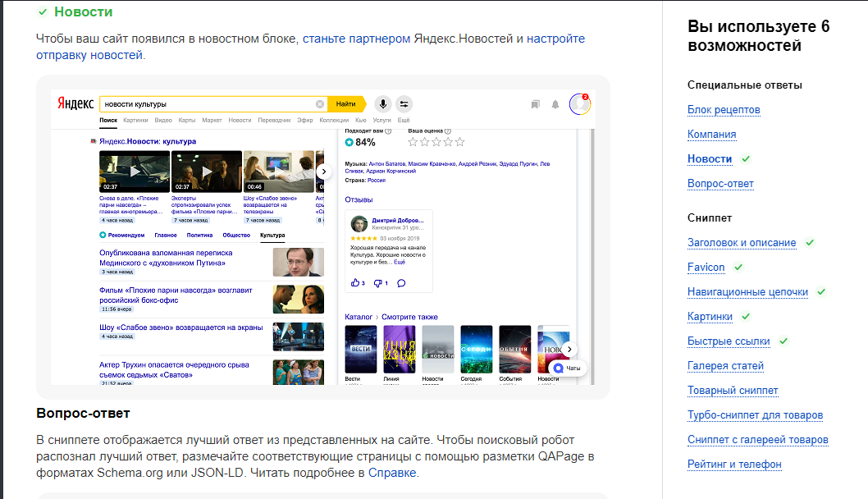The height and width of the screenshot is (499, 868).
Task: Open the Россия country link
Action: [377, 181]
